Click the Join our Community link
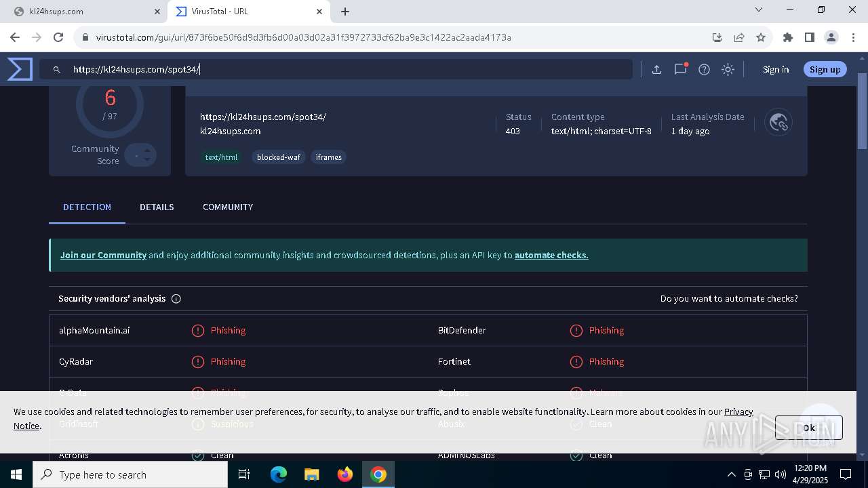868x488 pixels. [103, 256]
